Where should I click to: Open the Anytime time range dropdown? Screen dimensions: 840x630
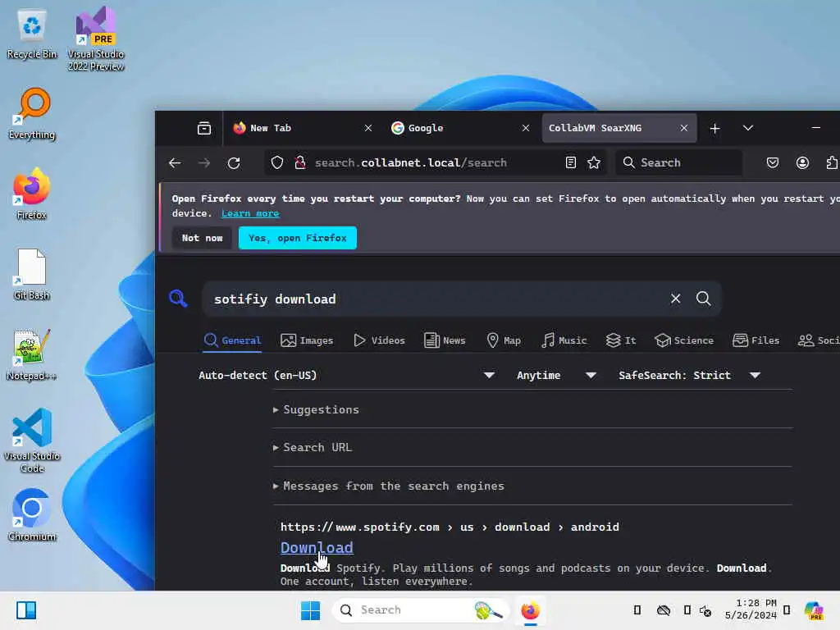(556, 376)
